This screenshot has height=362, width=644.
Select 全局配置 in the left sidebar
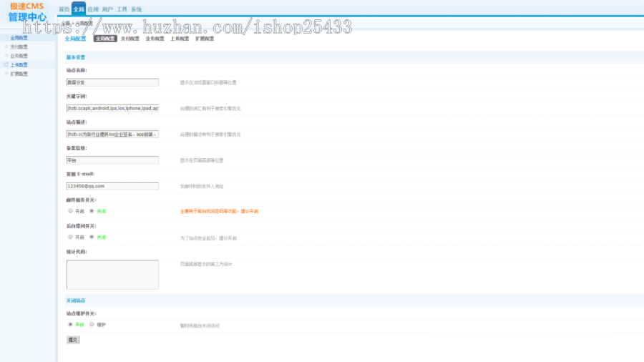click(19, 38)
